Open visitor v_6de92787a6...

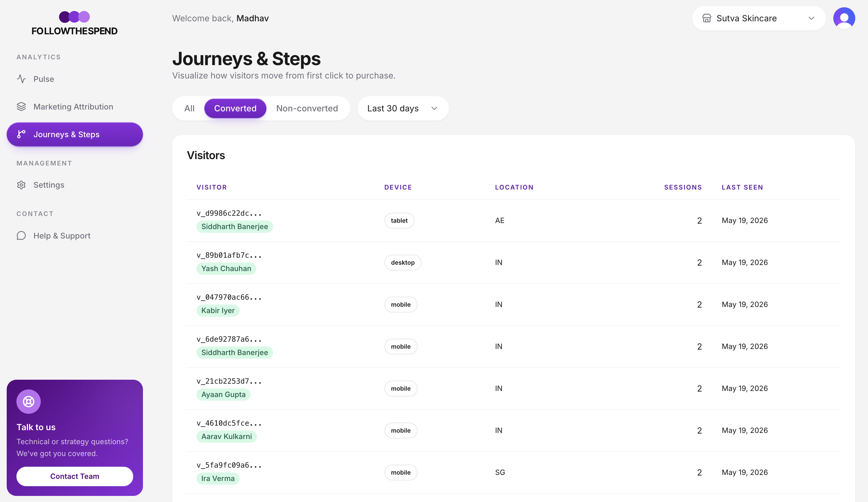229,339
